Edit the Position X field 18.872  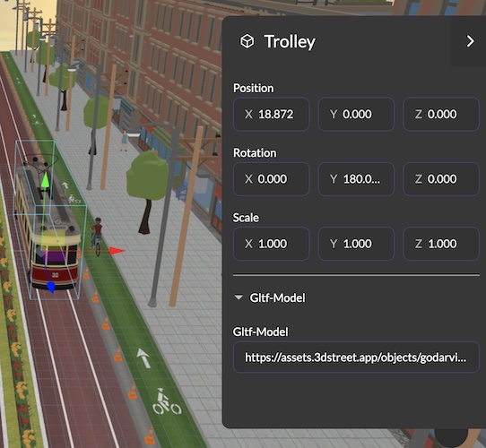click(x=271, y=115)
